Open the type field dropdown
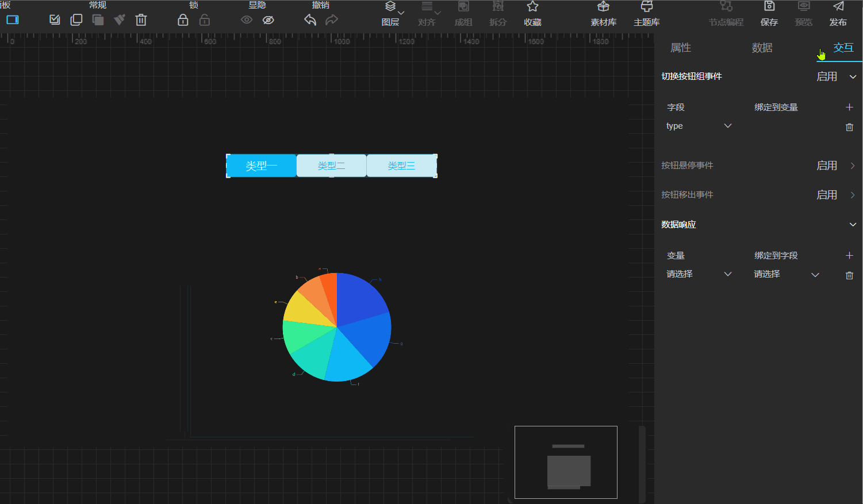Image resolution: width=863 pixels, height=504 pixels. 699,126
